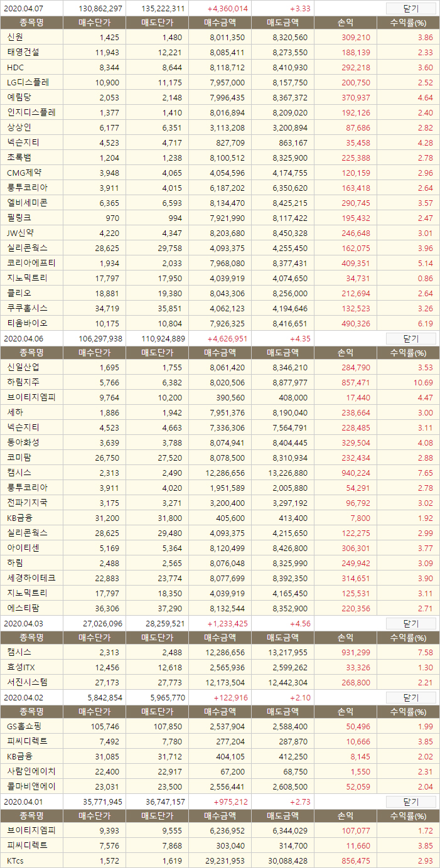Click total profit +1,233,425
This screenshot has height=868, width=440.
click(227, 623)
